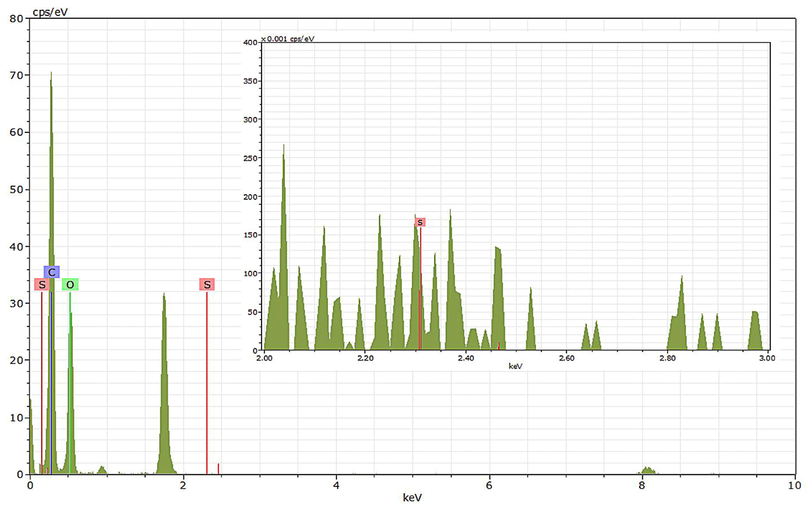Click the blue C element label

coord(52,272)
